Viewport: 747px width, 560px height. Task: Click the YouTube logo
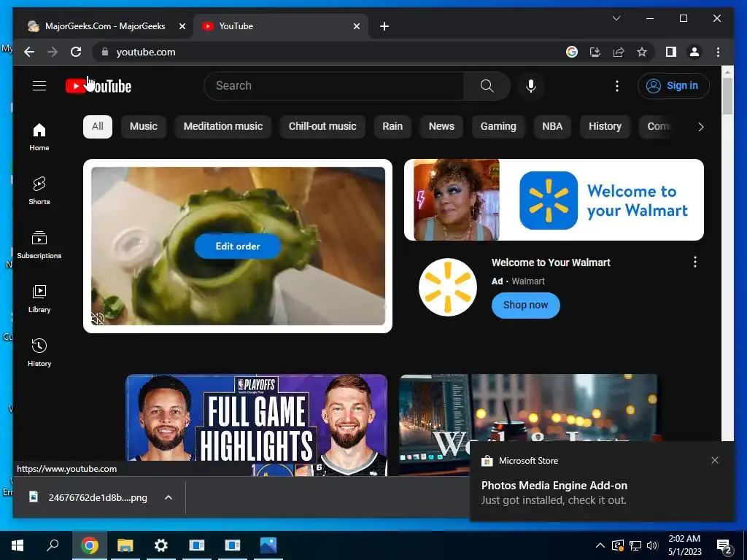point(98,86)
